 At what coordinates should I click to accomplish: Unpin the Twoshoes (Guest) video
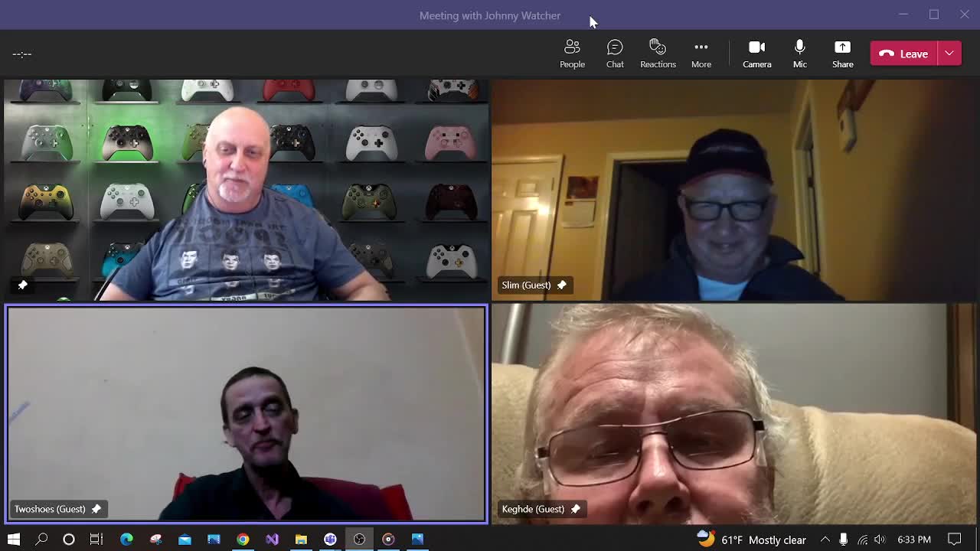click(x=96, y=509)
